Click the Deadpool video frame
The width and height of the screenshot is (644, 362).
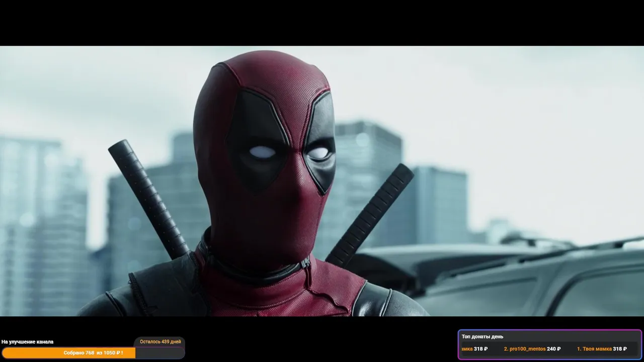point(322,181)
